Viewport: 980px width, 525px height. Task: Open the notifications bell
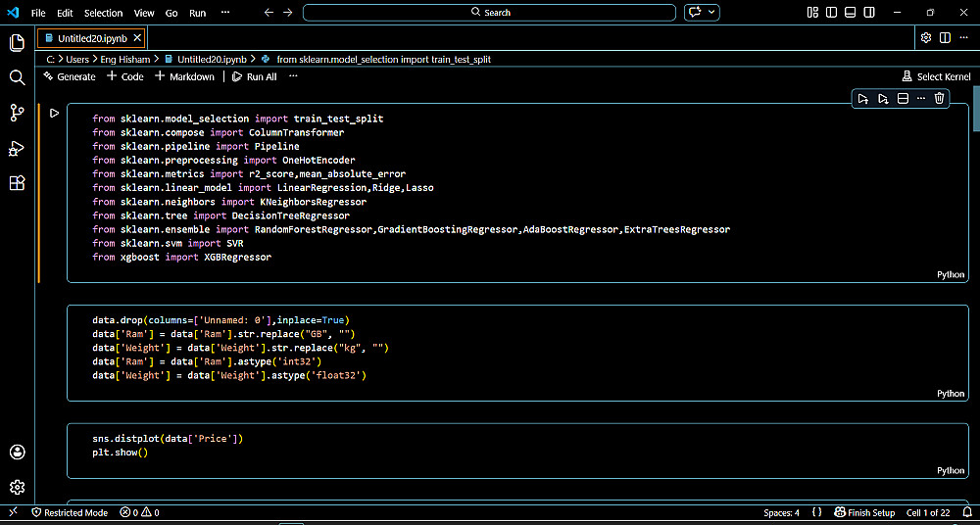(966, 512)
